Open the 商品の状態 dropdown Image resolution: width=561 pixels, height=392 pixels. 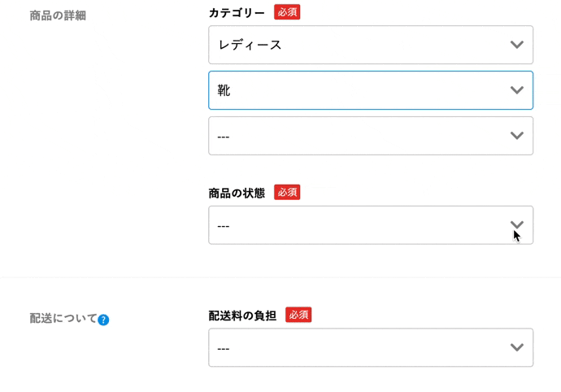pyautogui.click(x=371, y=225)
